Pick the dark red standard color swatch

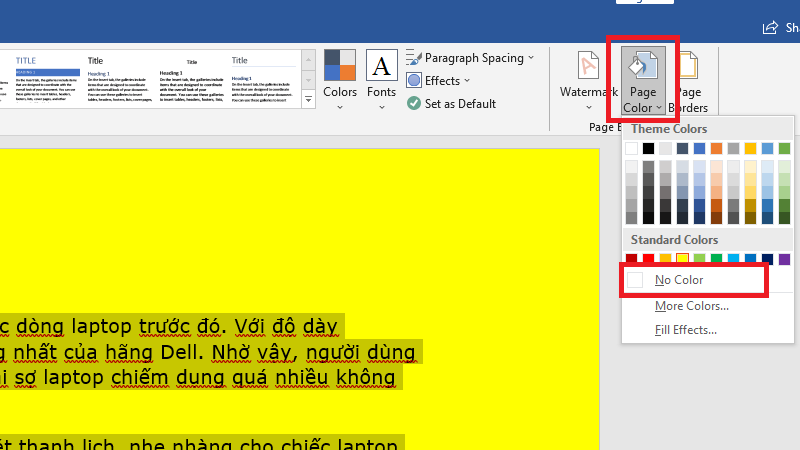pyautogui.click(x=631, y=260)
